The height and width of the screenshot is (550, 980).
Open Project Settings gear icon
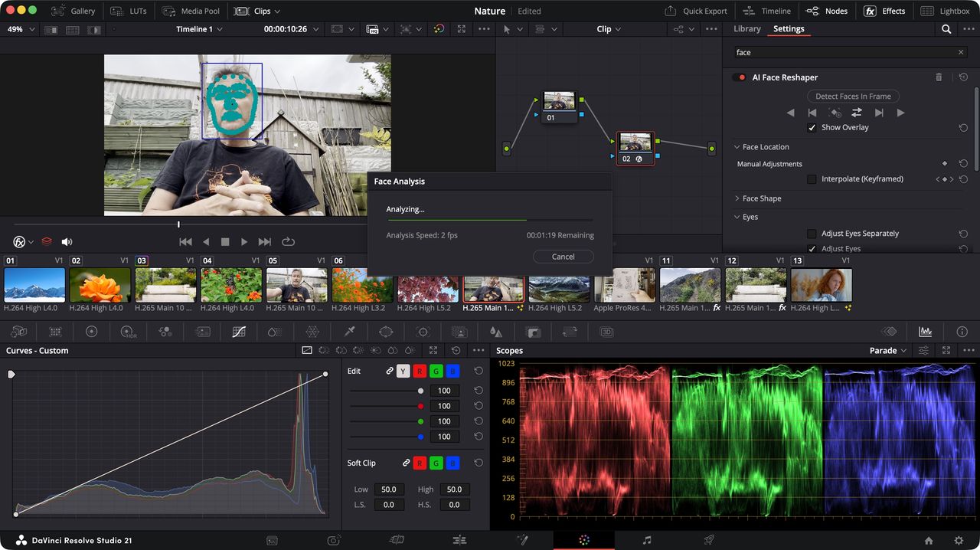[x=959, y=540]
